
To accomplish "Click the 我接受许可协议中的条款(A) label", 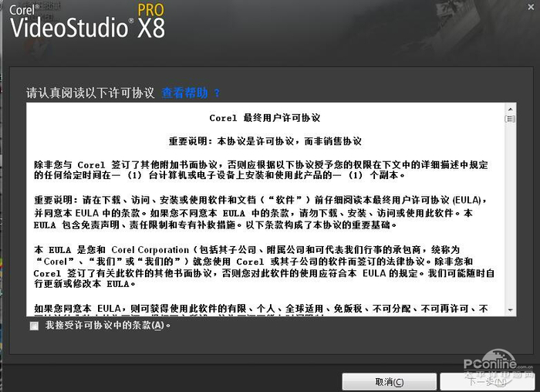I will tap(108, 325).
